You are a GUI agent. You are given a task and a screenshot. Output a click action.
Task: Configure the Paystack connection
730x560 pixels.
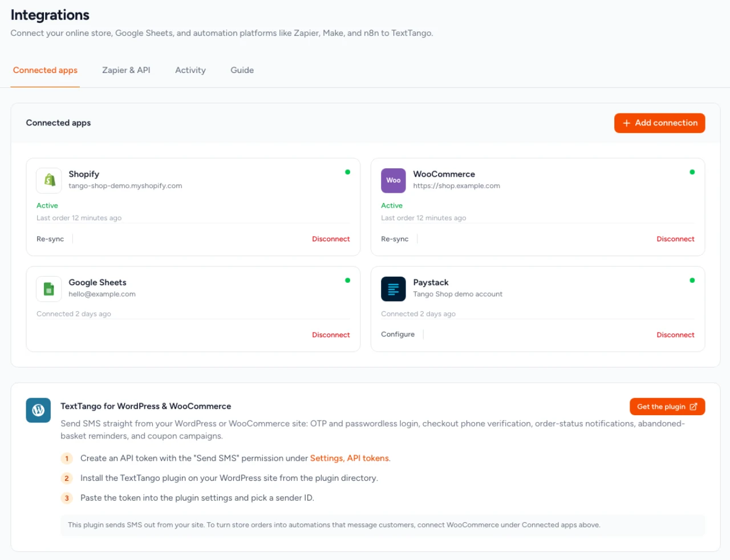(x=398, y=334)
